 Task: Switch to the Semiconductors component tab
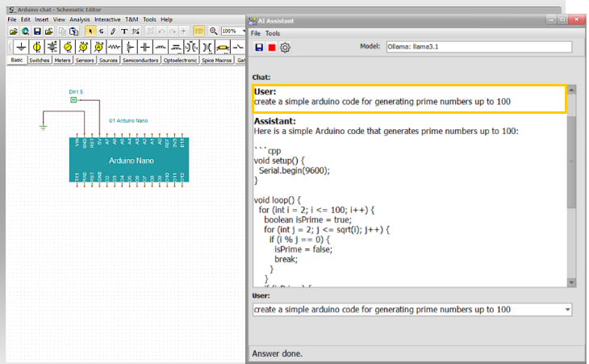[x=140, y=61]
